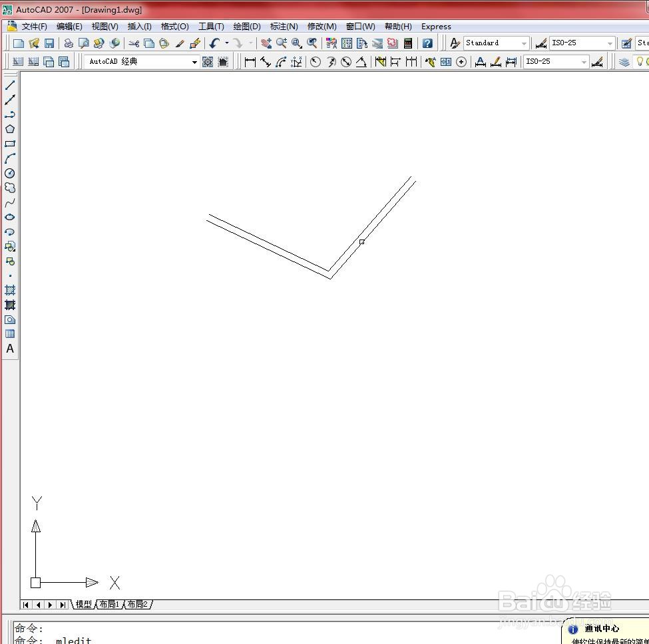This screenshot has width=649, height=644.
Task: Select the Region tool
Action: click(10, 319)
